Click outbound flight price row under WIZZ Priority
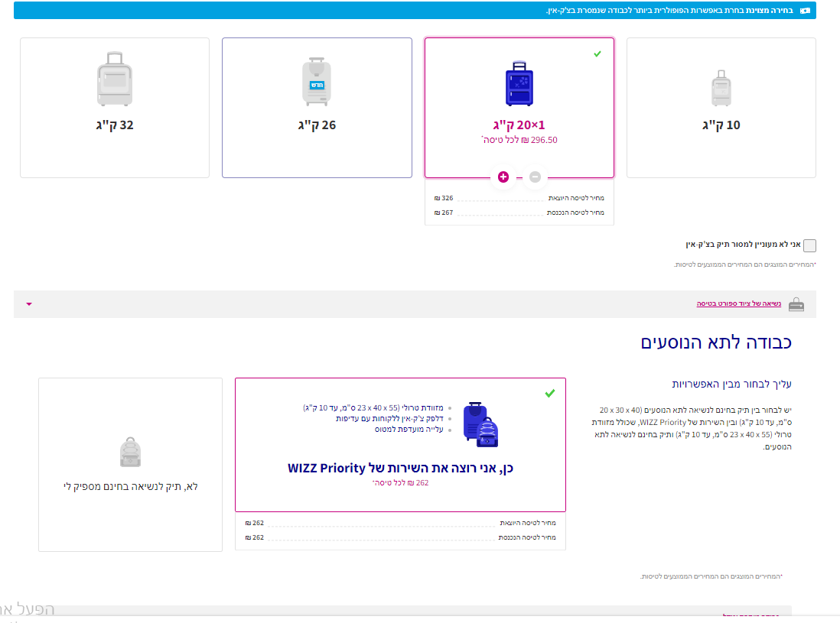Screen dimensions: 840x623 pyautogui.click(x=400, y=523)
